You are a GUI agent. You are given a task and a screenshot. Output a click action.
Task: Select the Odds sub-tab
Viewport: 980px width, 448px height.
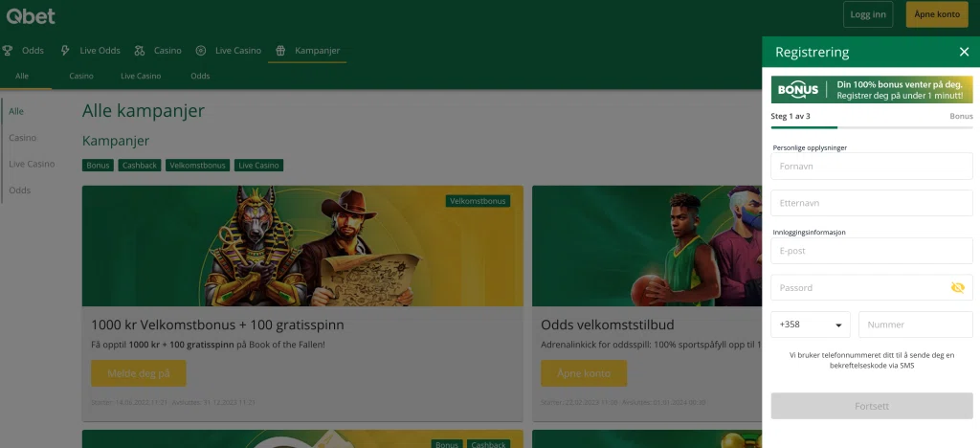coord(200,76)
